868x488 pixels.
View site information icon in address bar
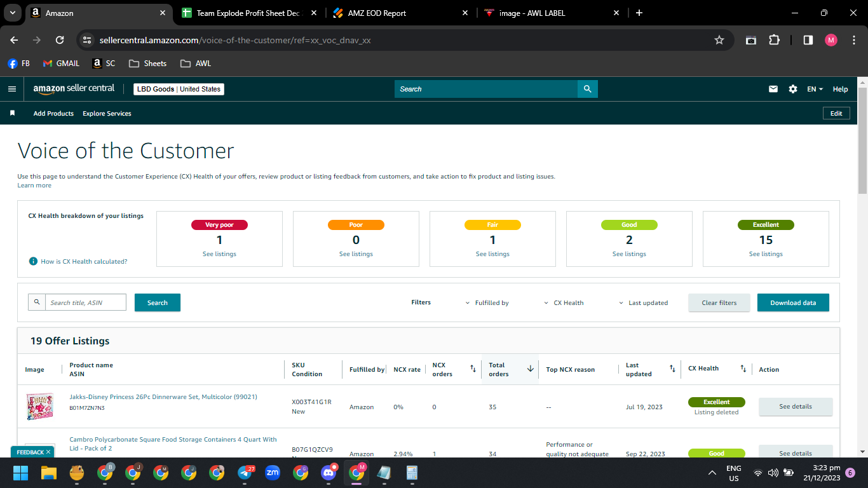[x=87, y=40]
